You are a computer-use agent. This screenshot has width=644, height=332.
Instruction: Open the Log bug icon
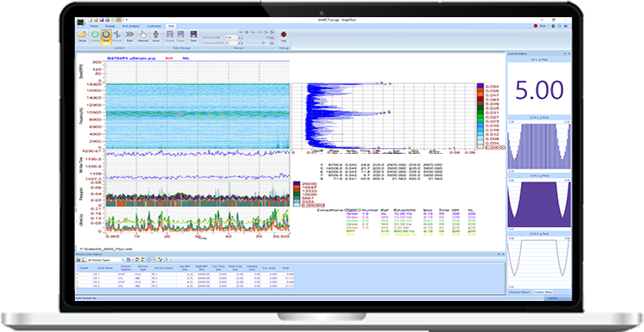coord(284,37)
